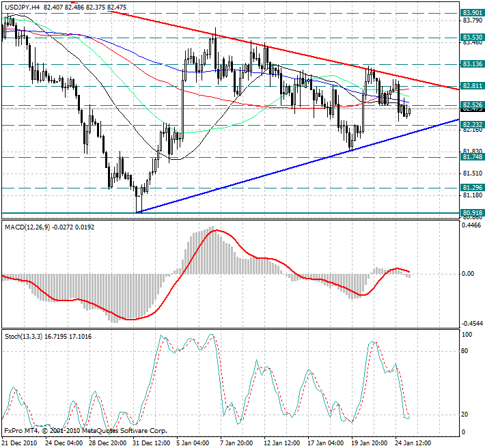Click the 83.790 price axis value

473,20
